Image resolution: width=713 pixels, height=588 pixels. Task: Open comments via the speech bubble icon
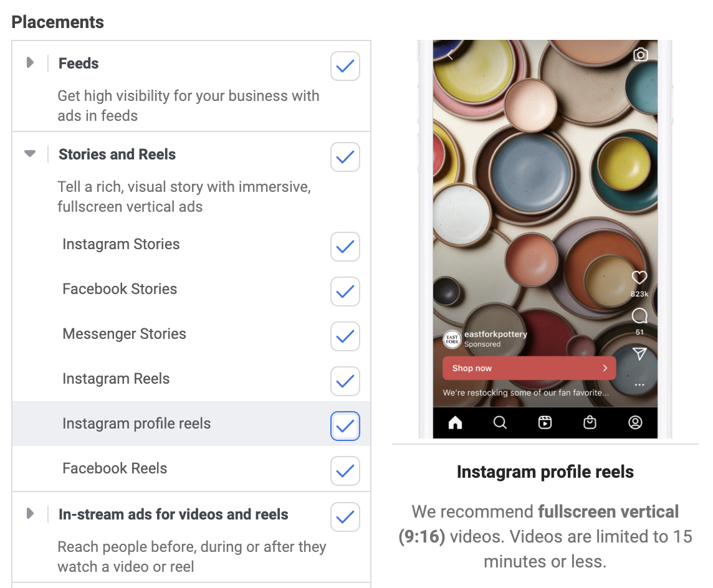(x=640, y=317)
